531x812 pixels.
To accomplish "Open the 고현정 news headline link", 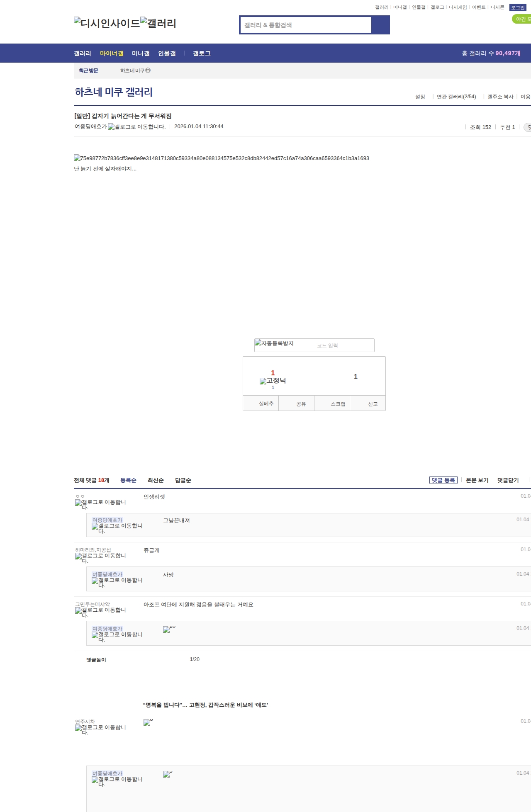I will pos(205,705).
